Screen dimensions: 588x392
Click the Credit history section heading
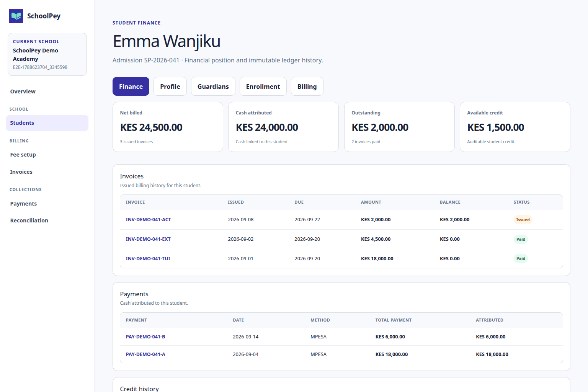coord(139,389)
